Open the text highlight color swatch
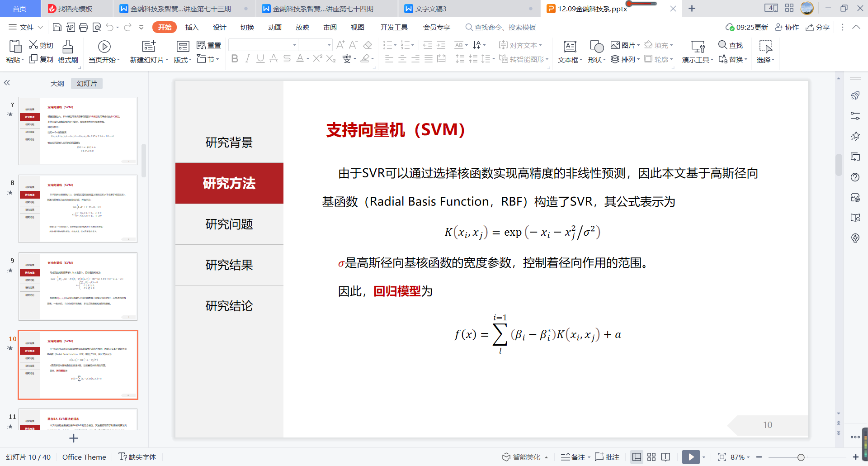Image resolution: width=868 pixels, height=466 pixels. [365, 58]
